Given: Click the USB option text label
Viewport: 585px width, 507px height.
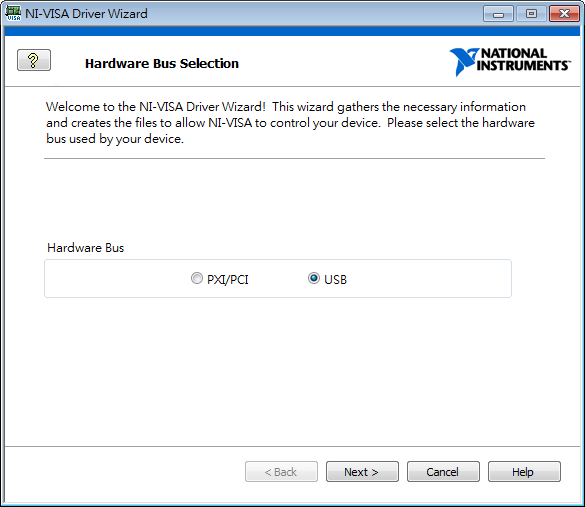Looking at the screenshot, I should pyautogui.click(x=335, y=279).
